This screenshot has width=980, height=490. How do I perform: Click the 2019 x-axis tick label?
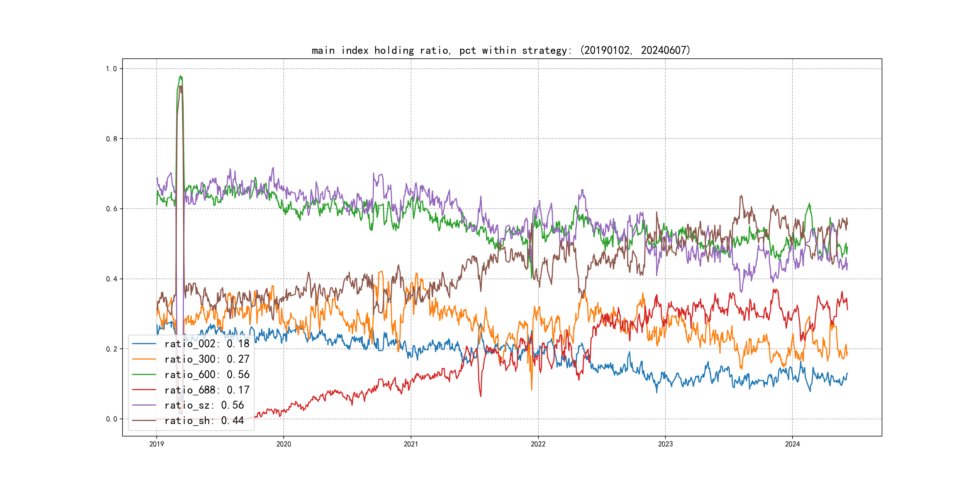click(x=156, y=444)
